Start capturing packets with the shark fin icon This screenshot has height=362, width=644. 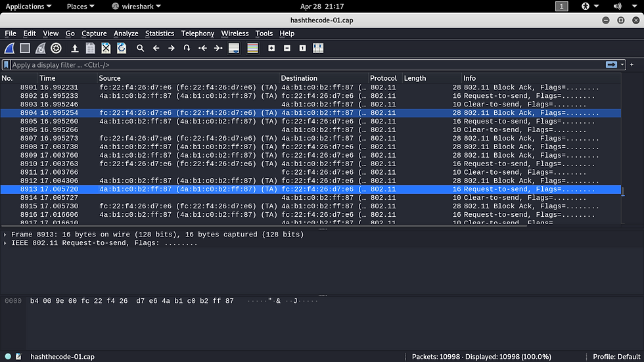click(9, 49)
